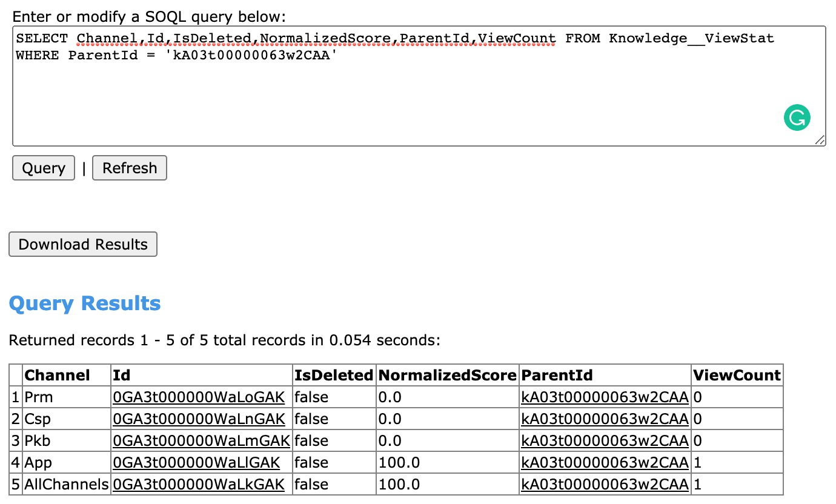The height and width of the screenshot is (504, 836).
Task: Open the AllChannels row Id link
Action: point(198,484)
